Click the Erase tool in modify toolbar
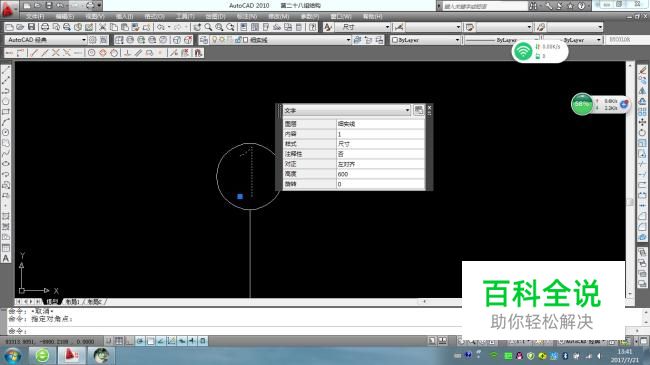The height and width of the screenshot is (365, 650). [x=643, y=70]
